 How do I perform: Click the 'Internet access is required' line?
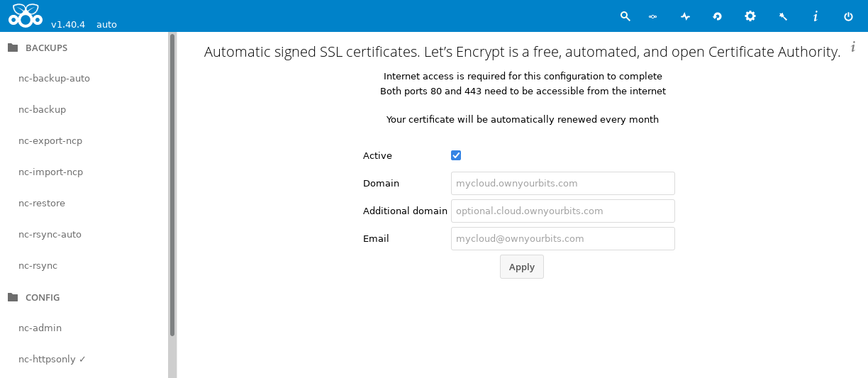pos(523,76)
